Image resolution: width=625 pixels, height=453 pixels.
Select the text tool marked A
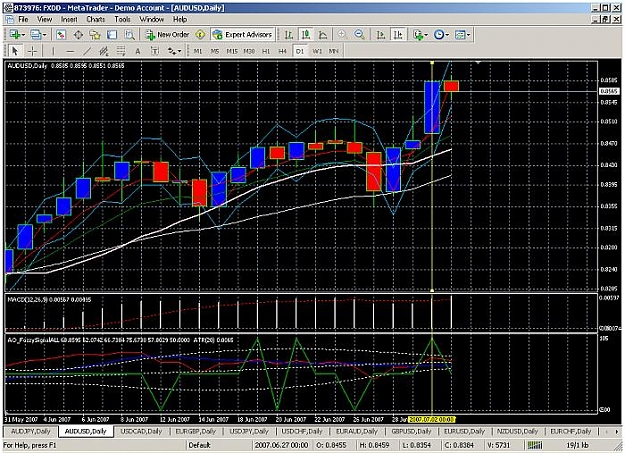138,51
